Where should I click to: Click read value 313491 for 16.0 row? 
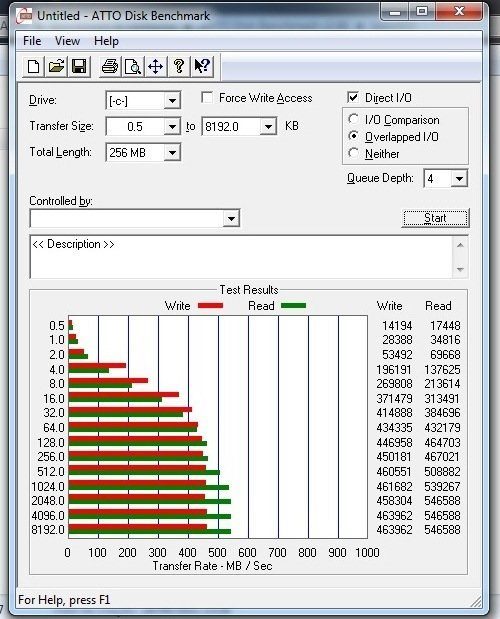click(x=442, y=398)
